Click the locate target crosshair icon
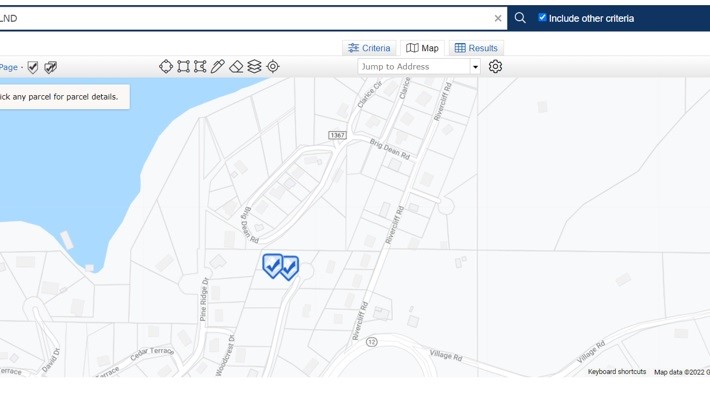This screenshot has height=400, width=710. tap(273, 67)
